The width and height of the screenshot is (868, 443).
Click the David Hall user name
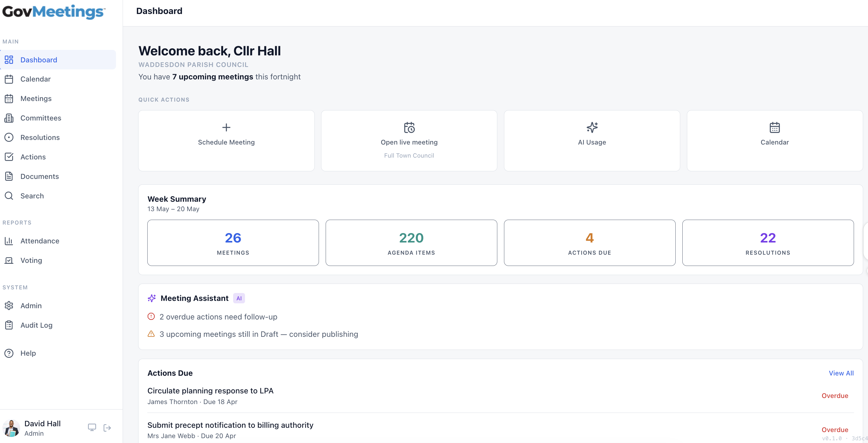pos(43,424)
